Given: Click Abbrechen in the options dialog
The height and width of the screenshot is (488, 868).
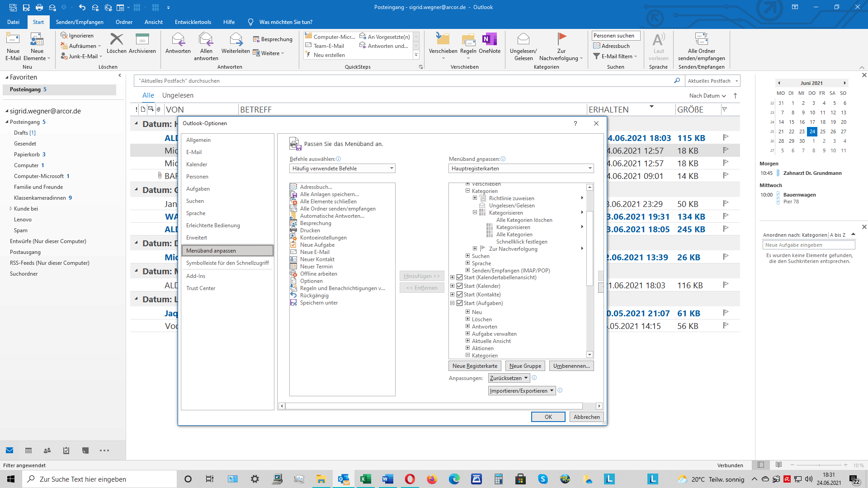Looking at the screenshot, I should (586, 417).
